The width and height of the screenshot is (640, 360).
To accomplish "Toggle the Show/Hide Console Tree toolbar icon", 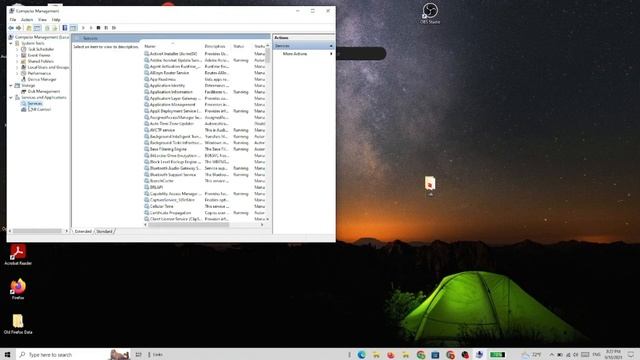I will coord(37,28).
